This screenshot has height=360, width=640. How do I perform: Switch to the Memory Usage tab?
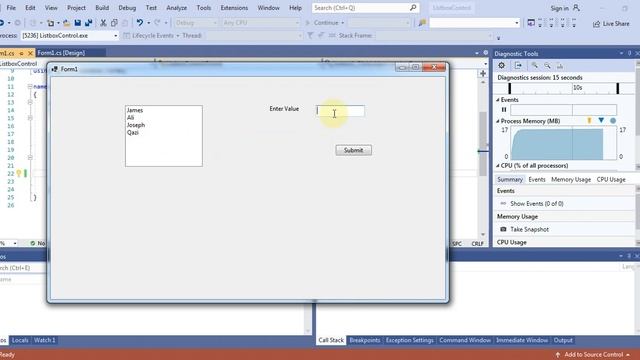(x=571, y=180)
